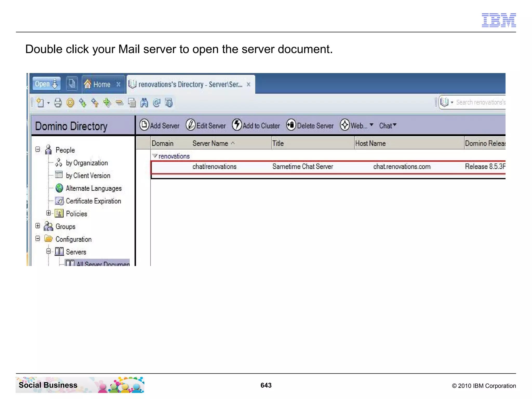Collapse the Configuration tree node
Image resolution: width=532 pixels, height=399 pixels.
pos(38,238)
